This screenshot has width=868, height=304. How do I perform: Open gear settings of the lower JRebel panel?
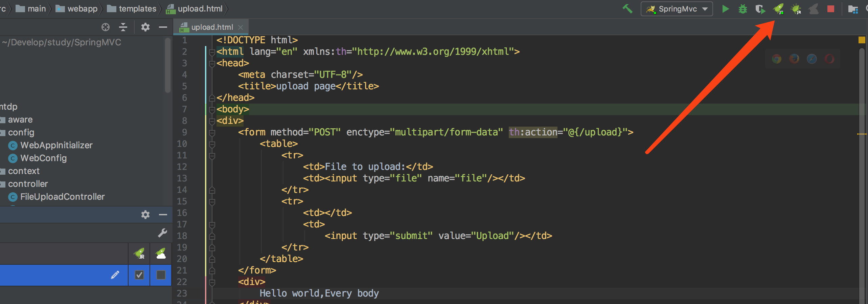click(145, 215)
